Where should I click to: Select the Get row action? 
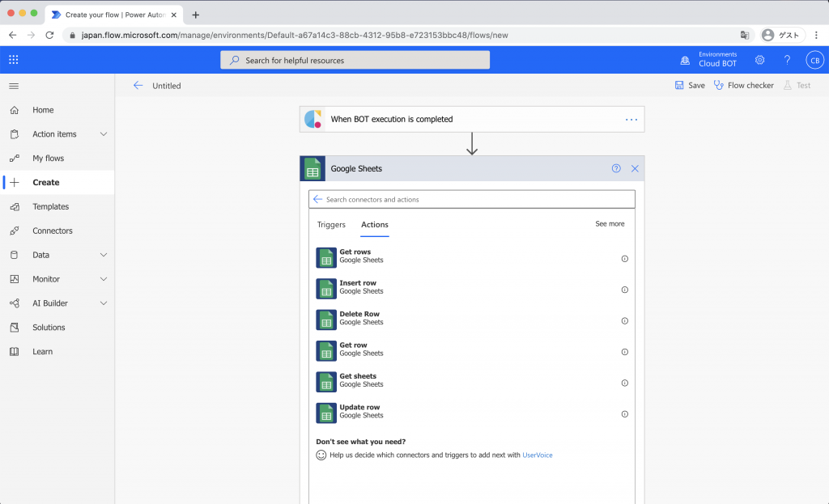pos(472,351)
